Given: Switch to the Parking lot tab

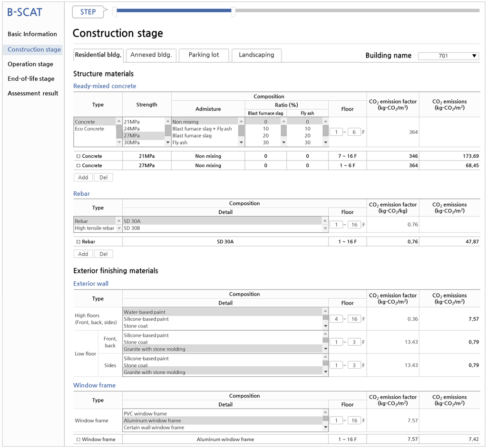Looking at the screenshot, I should (204, 55).
